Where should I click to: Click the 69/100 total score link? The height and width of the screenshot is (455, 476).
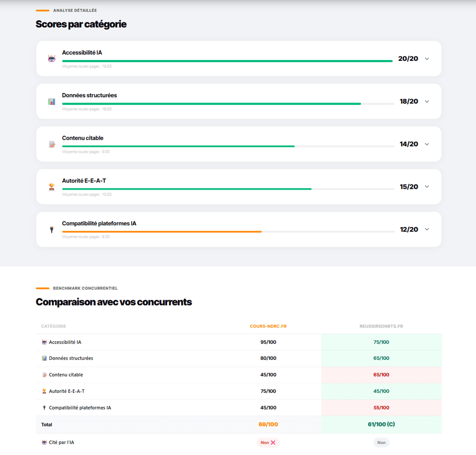tap(268, 424)
